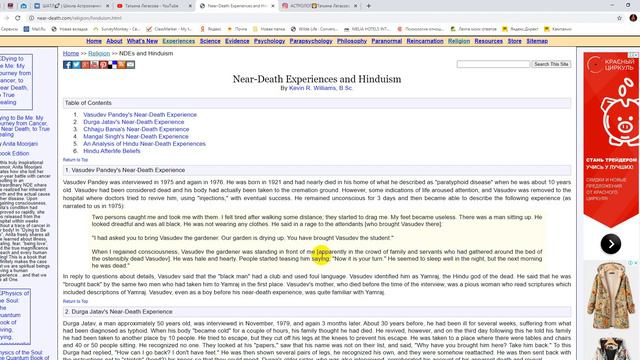Click into the site search input field
This screenshot has height=360, width=640.
pyautogui.click(x=493, y=64)
